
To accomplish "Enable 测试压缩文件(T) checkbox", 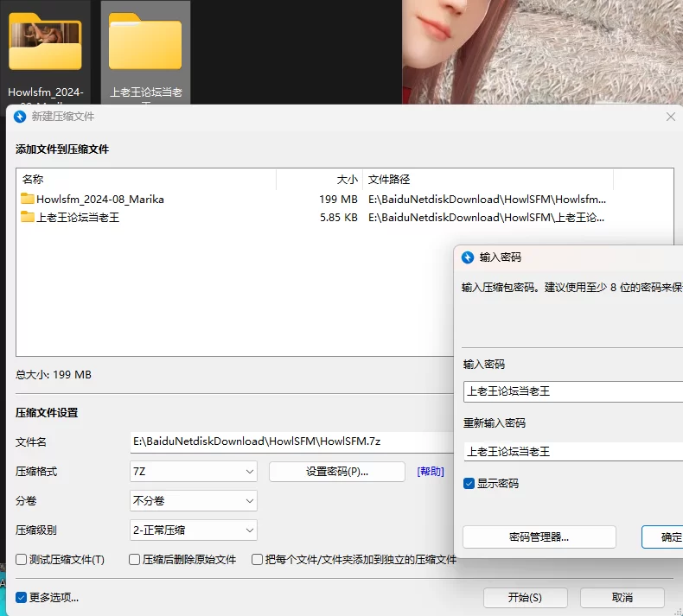I will coord(22,560).
